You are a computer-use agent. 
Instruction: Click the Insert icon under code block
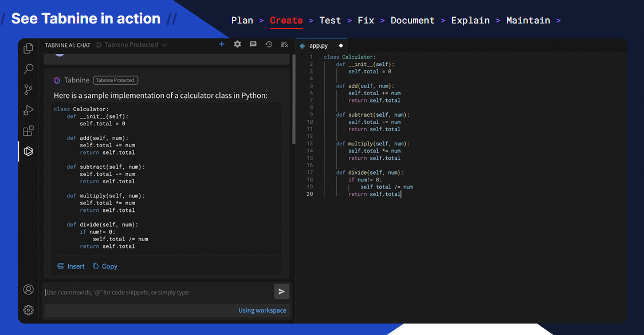click(60, 266)
